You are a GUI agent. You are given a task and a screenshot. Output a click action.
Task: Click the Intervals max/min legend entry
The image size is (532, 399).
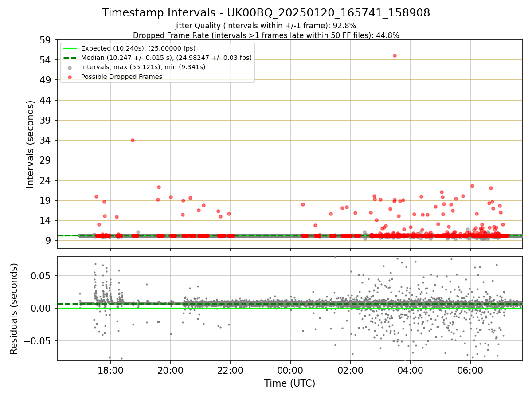click(x=143, y=67)
